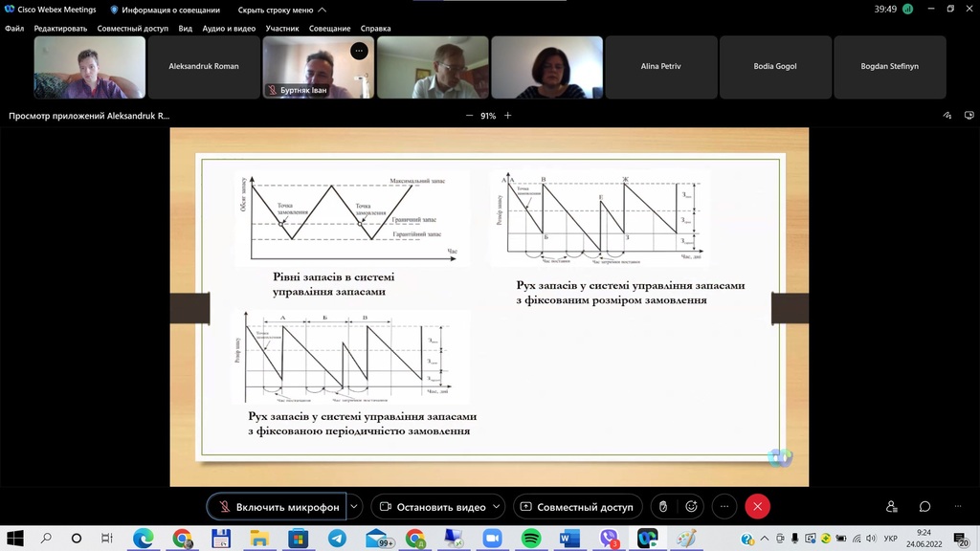Collapse menu bar via Скрыть строку меню
Screen dimensions: 980x551
280,10
